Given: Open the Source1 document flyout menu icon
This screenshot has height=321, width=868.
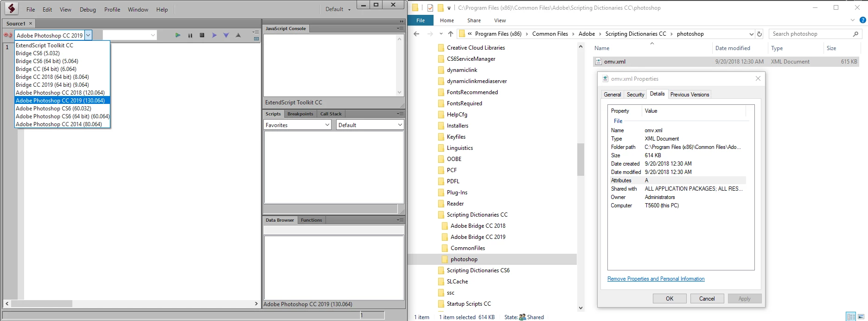Looking at the screenshot, I should click(x=256, y=32).
